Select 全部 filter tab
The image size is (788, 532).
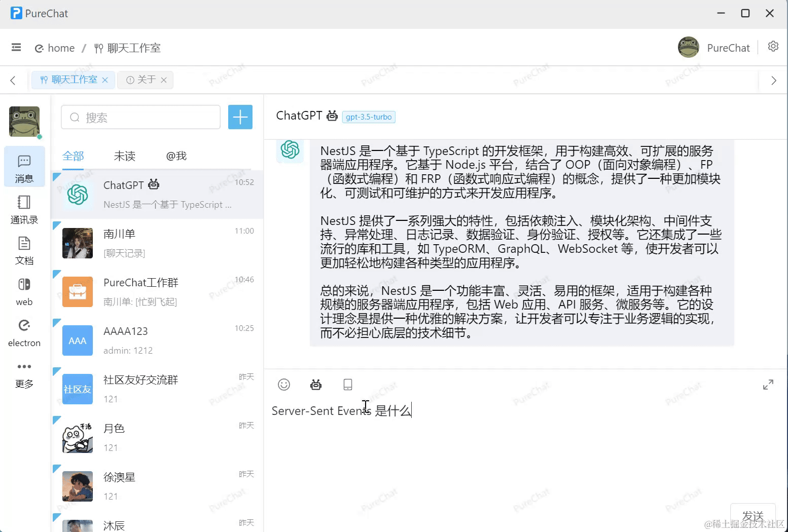tap(73, 156)
